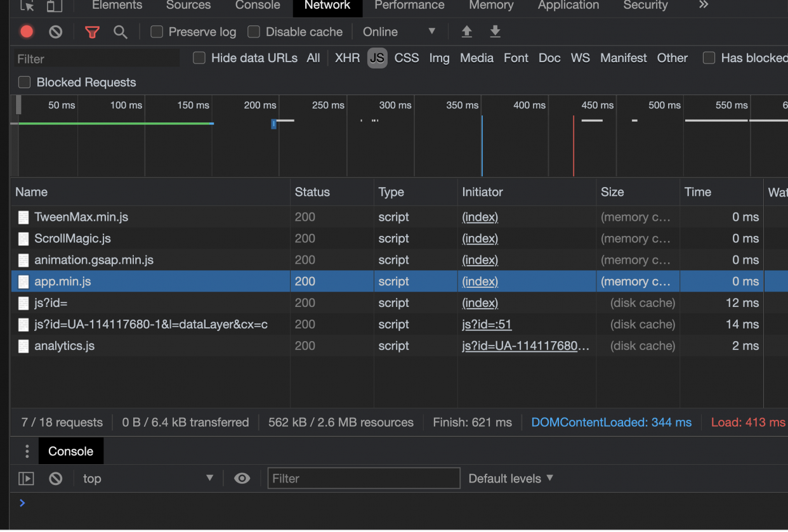
Task: Click the export HAR download arrow icon
Action: pos(496,32)
